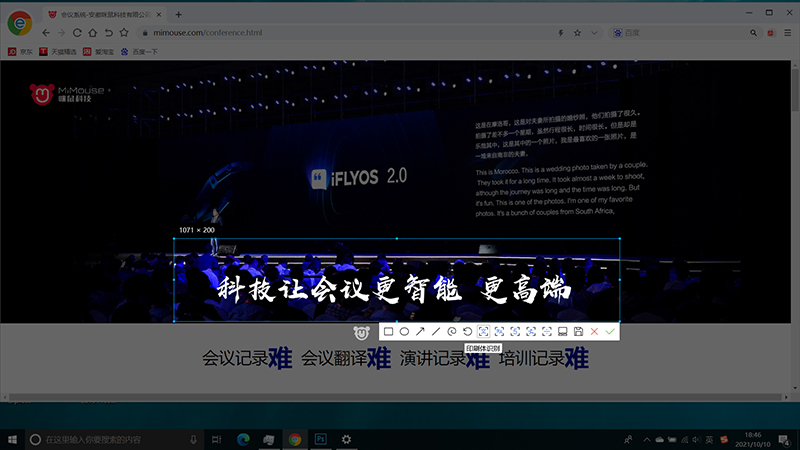Open a new browser tab
800x450 pixels.
(x=179, y=15)
